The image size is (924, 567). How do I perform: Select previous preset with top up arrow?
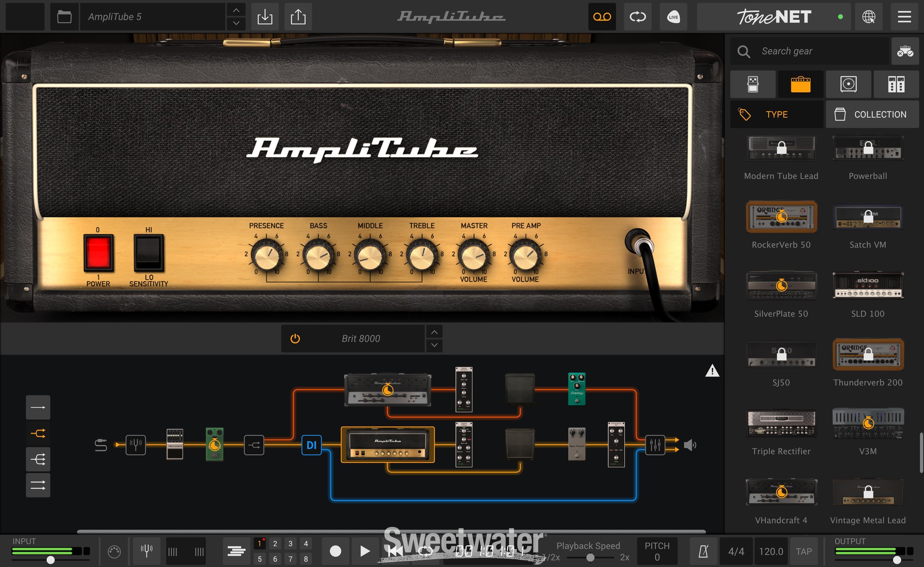pyautogui.click(x=236, y=10)
